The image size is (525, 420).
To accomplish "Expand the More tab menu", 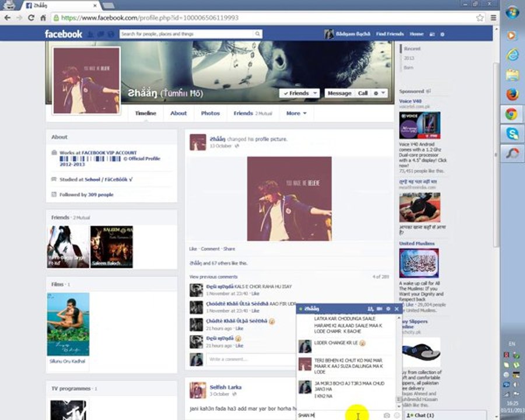I will coord(296,113).
